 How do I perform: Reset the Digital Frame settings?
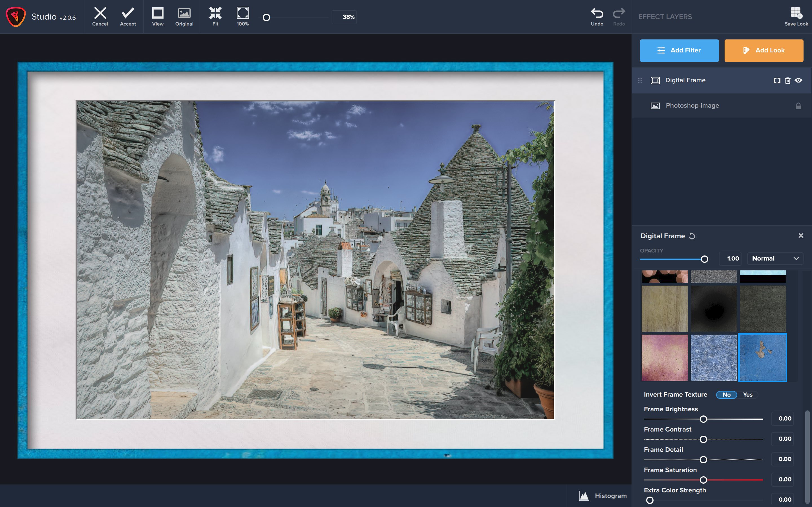pos(692,236)
